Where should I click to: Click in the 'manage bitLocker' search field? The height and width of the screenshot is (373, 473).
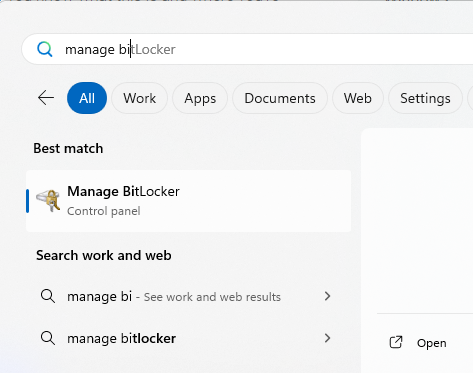pos(247,49)
